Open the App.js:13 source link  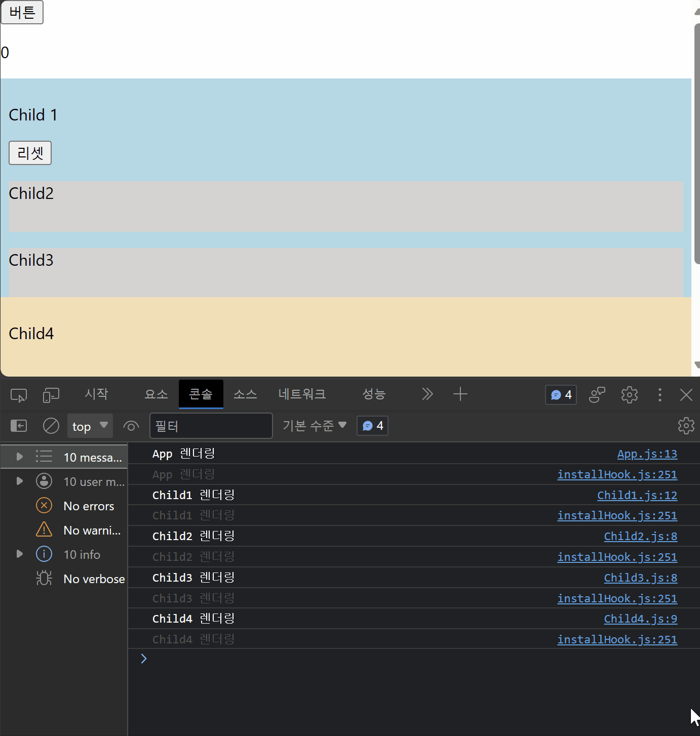click(647, 454)
